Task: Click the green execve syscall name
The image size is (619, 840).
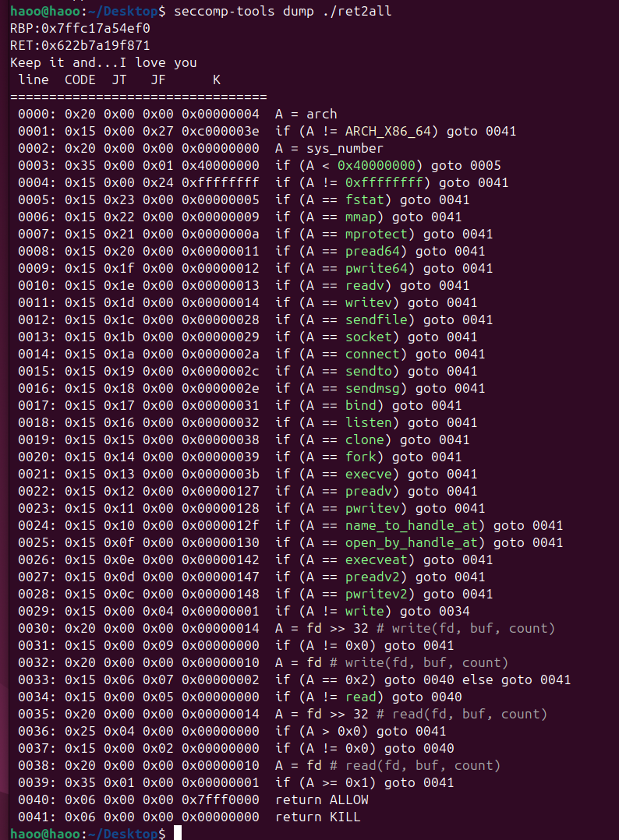Action: click(368, 474)
